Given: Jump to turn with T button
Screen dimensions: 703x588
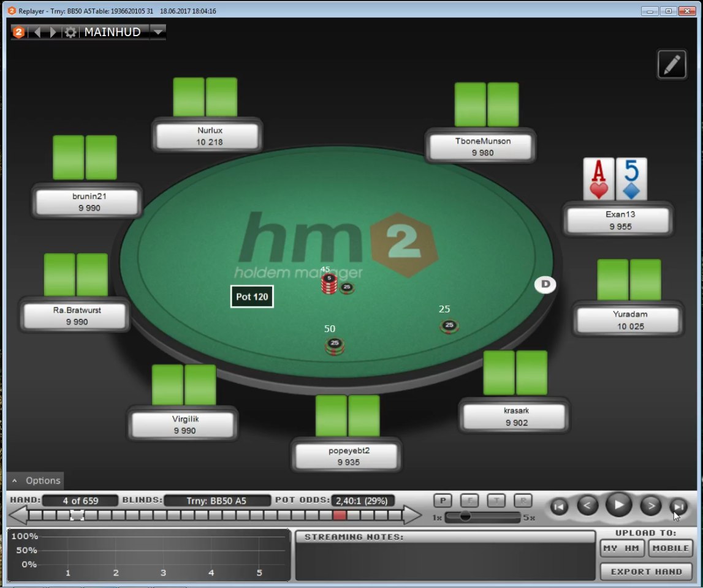Looking at the screenshot, I should [x=496, y=500].
